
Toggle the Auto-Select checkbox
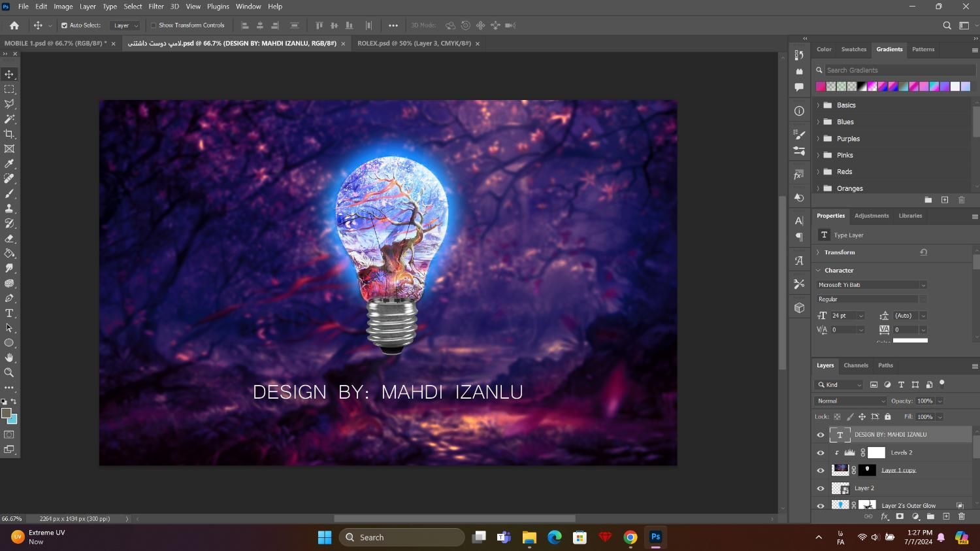(x=64, y=25)
